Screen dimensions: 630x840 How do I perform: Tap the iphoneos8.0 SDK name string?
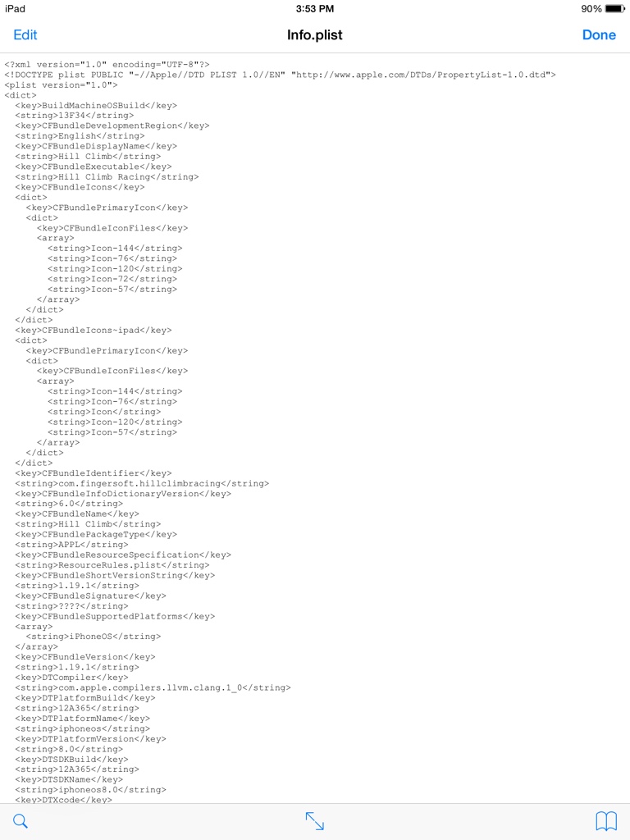[90, 790]
